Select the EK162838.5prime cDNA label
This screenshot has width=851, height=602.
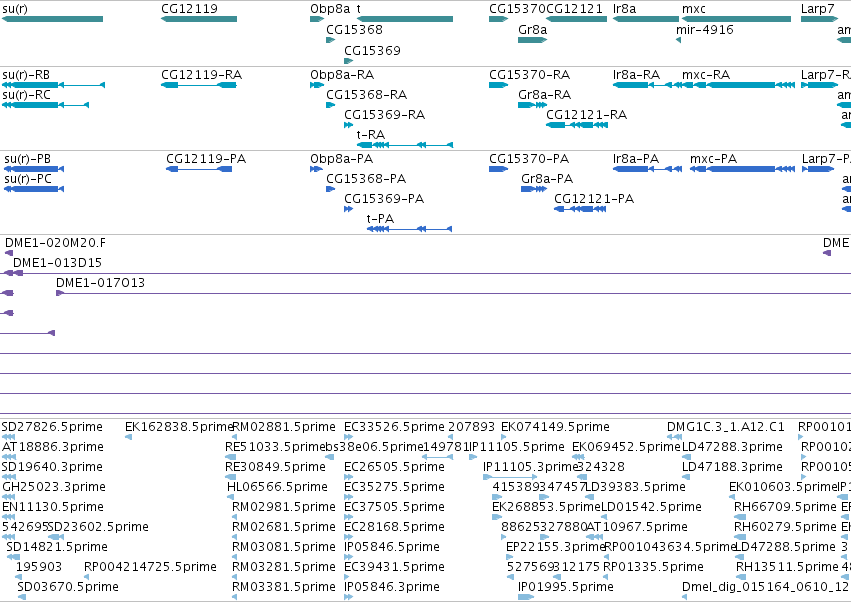tap(179, 427)
